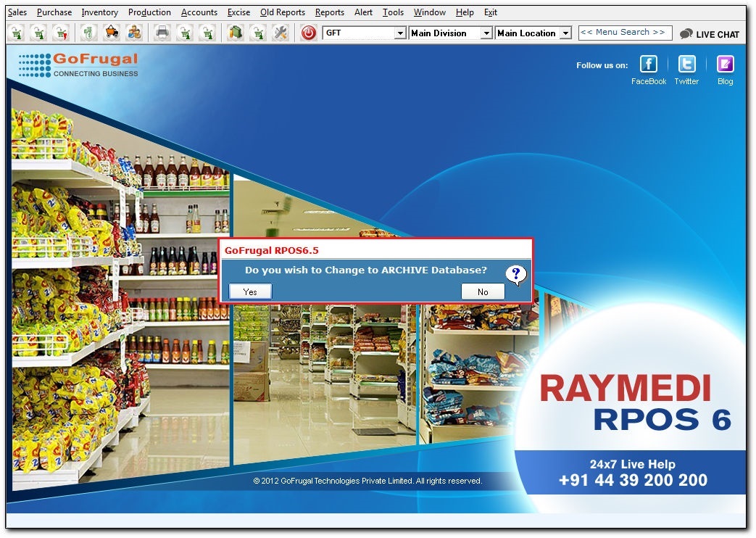
Task: Expand the Main Location dropdown arrow
Action: (566, 33)
